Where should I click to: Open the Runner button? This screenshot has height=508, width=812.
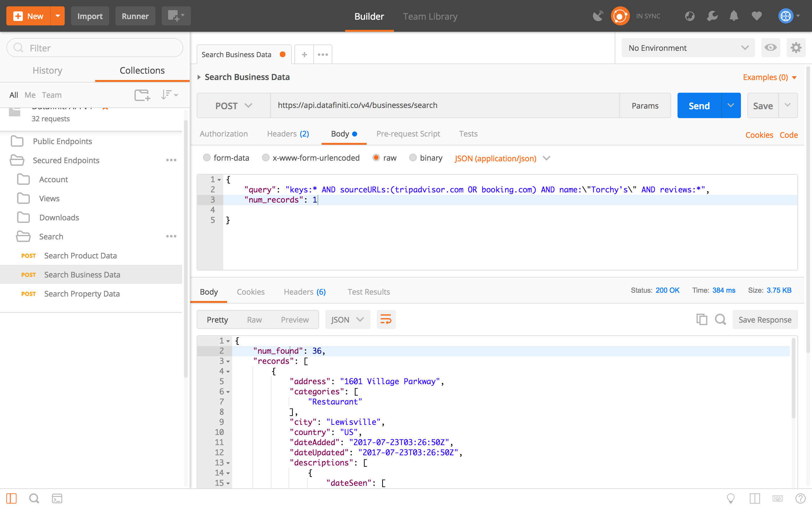pyautogui.click(x=135, y=16)
